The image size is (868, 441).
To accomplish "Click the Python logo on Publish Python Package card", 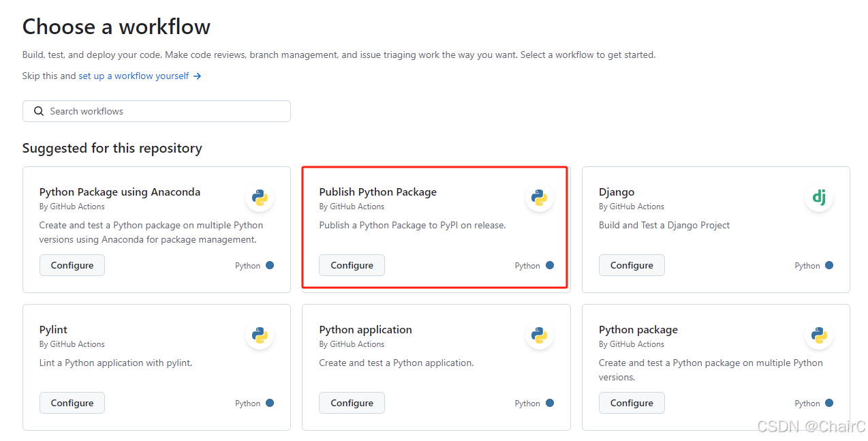I will 540,198.
